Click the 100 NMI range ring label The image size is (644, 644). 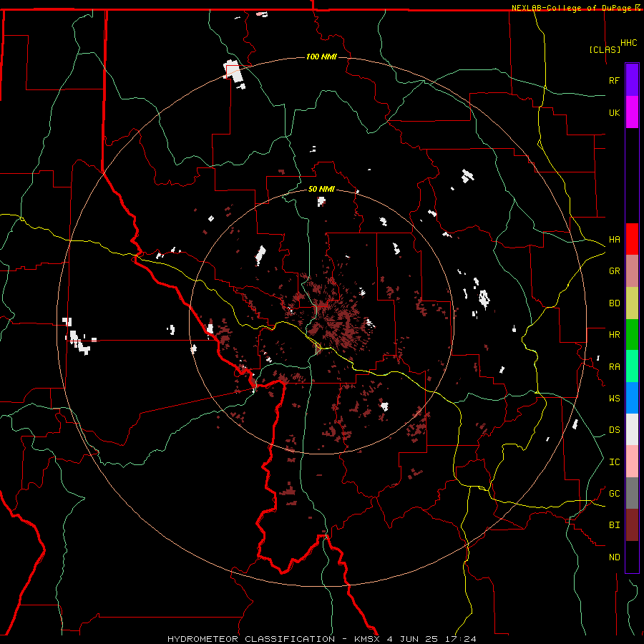coord(321,57)
